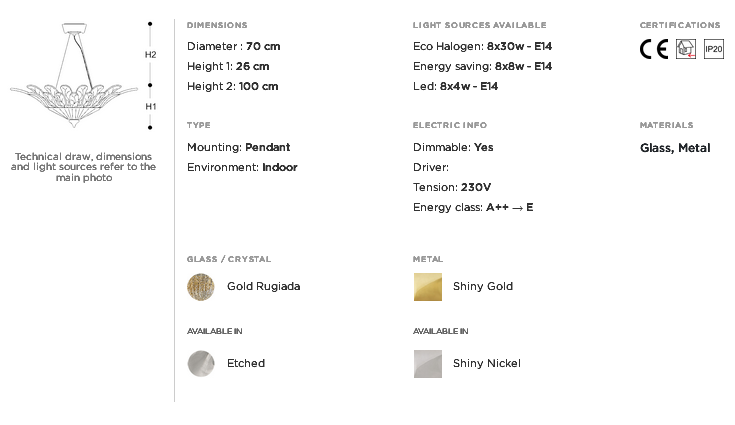735x425 pixels.
Task: Click the Certifications heading
Action: point(680,25)
